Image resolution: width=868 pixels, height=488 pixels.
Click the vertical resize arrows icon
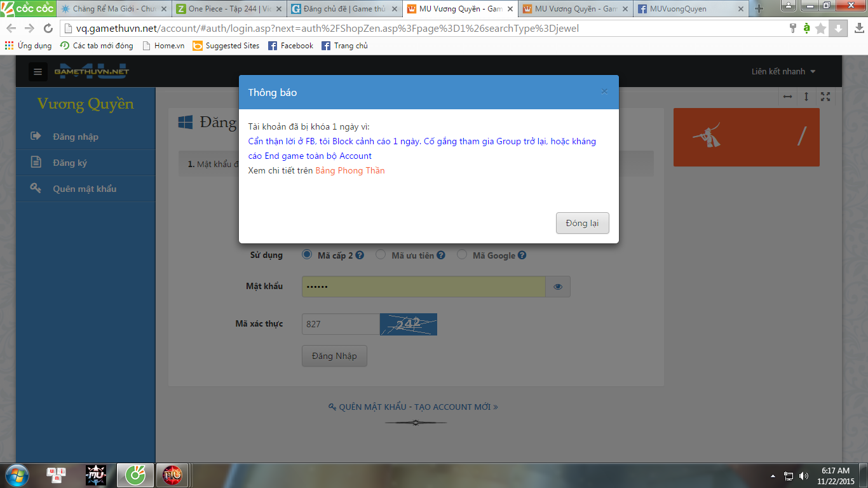[x=806, y=97]
